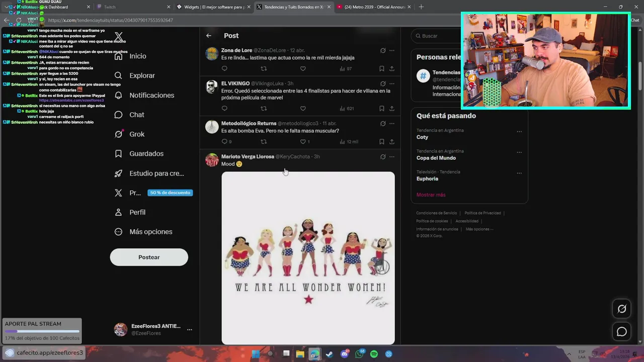Viewport: 644px width, 362px height.
Task: Open the Wonder Women image
Action: tap(308, 258)
